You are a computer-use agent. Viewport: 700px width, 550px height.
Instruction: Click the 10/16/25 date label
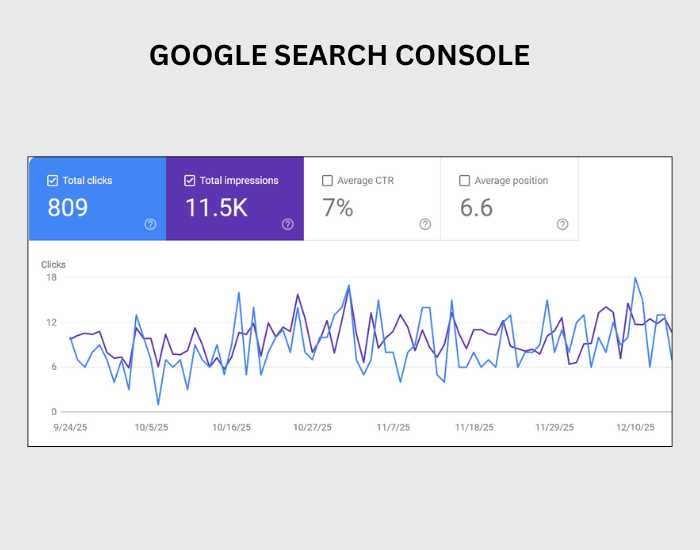click(x=231, y=427)
